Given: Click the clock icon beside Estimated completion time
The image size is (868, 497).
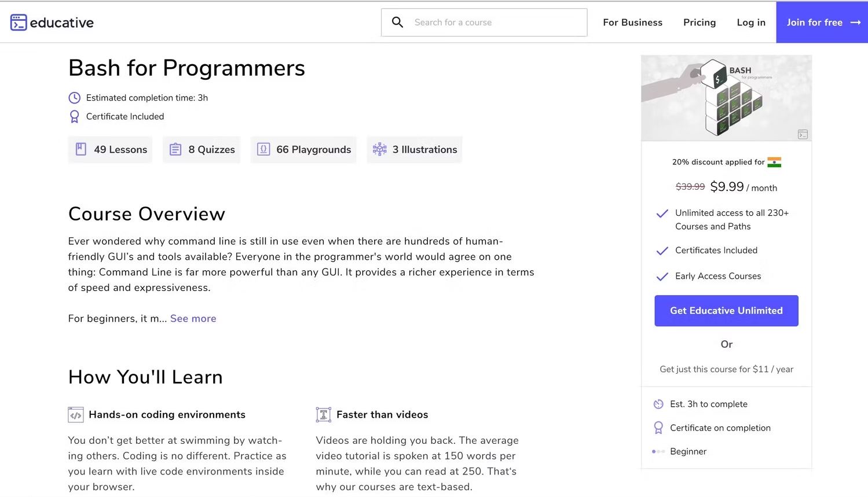Looking at the screenshot, I should pos(74,98).
